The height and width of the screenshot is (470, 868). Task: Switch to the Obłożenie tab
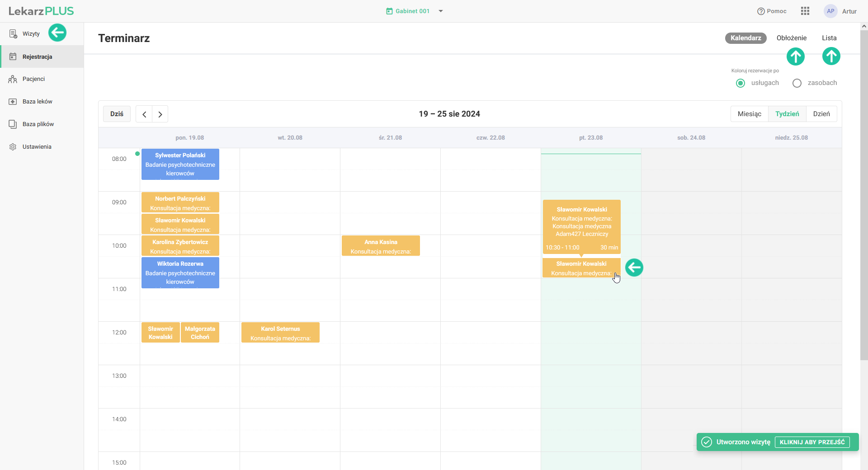tap(791, 38)
